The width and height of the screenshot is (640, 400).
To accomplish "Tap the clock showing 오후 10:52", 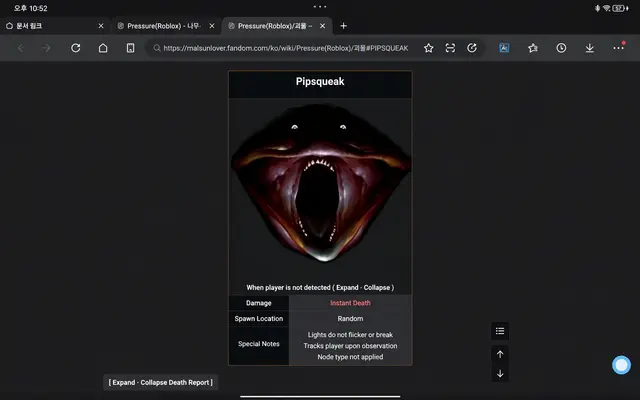I will click(x=31, y=8).
